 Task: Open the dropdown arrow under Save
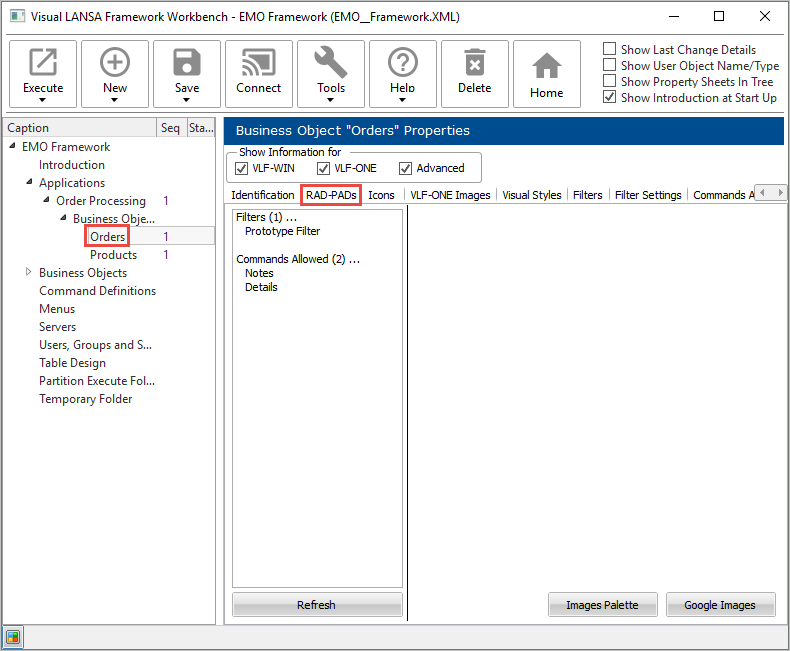[187, 101]
